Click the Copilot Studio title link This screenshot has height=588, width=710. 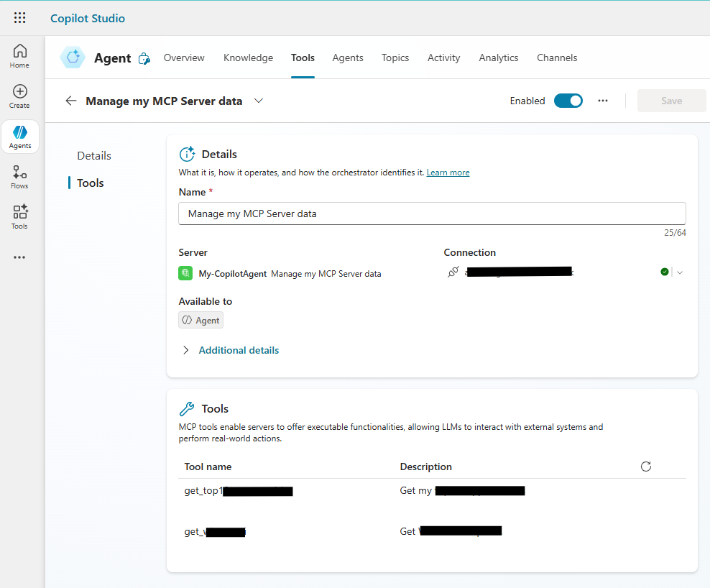click(x=88, y=18)
